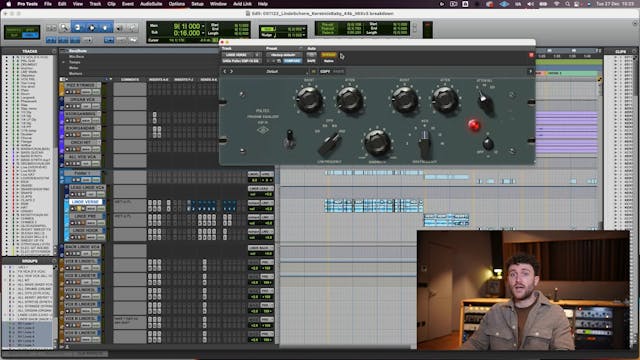Image resolution: width=640 pixels, height=360 pixels.
Task: Click the Main counter time display
Action: [x=187, y=26]
